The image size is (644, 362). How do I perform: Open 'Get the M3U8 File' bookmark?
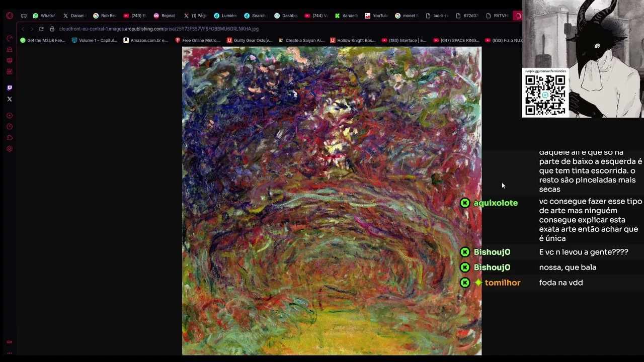43,40
